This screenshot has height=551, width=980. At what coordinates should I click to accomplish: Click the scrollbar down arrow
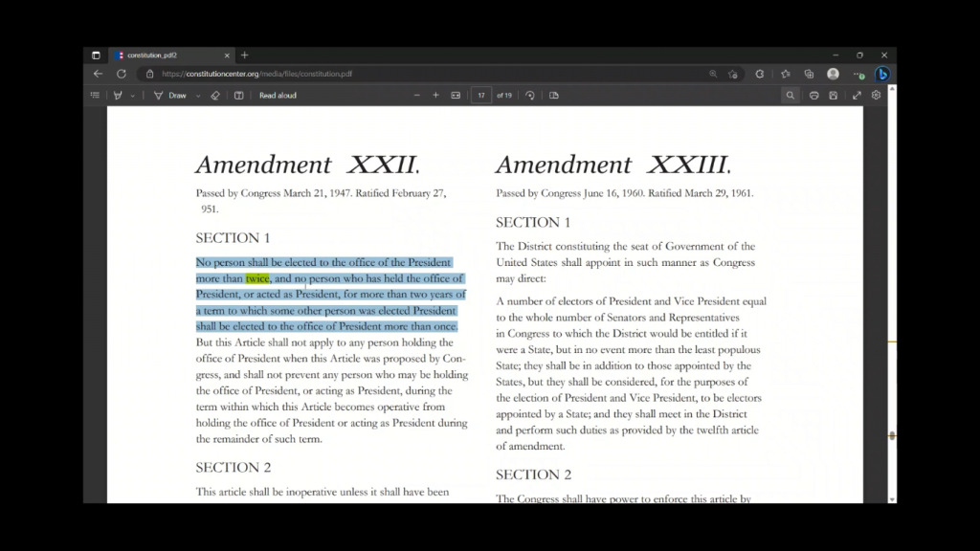892,499
